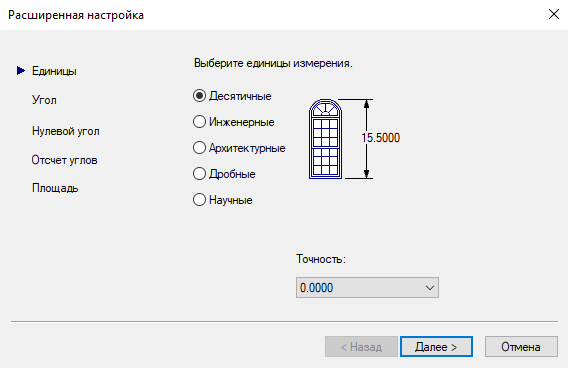Click the chevron arrow of precision dropdown
This screenshot has height=368, width=568.
(x=430, y=288)
